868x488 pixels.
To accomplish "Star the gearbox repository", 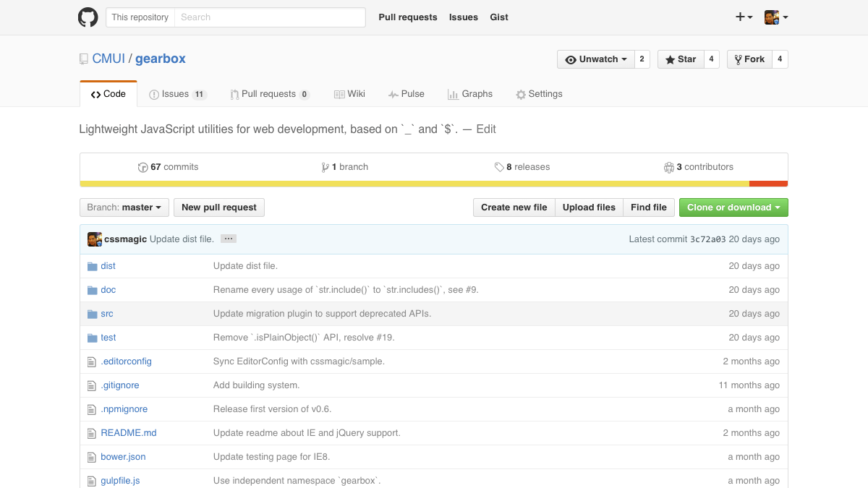I will pos(680,59).
